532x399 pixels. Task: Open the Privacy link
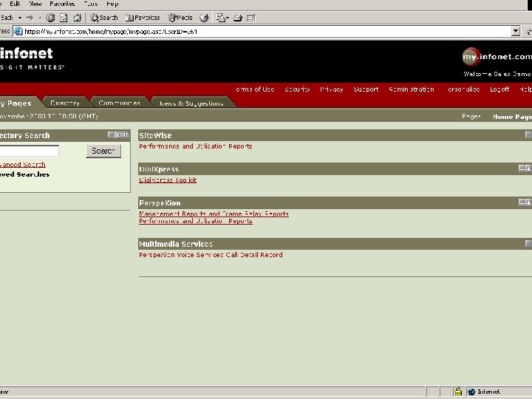tap(332, 89)
